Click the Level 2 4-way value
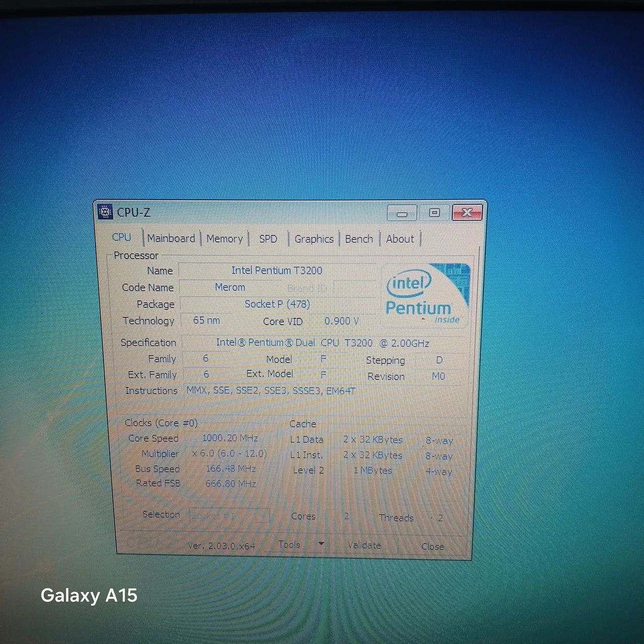Image resolution: width=644 pixels, height=644 pixels. pos(439,472)
